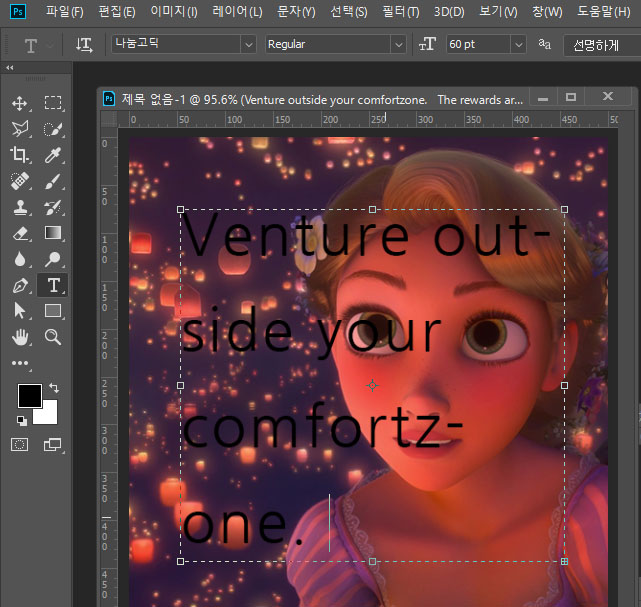Click the text box center reference point
The height and width of the screenshot is (607, 641).
click(372, 385)
